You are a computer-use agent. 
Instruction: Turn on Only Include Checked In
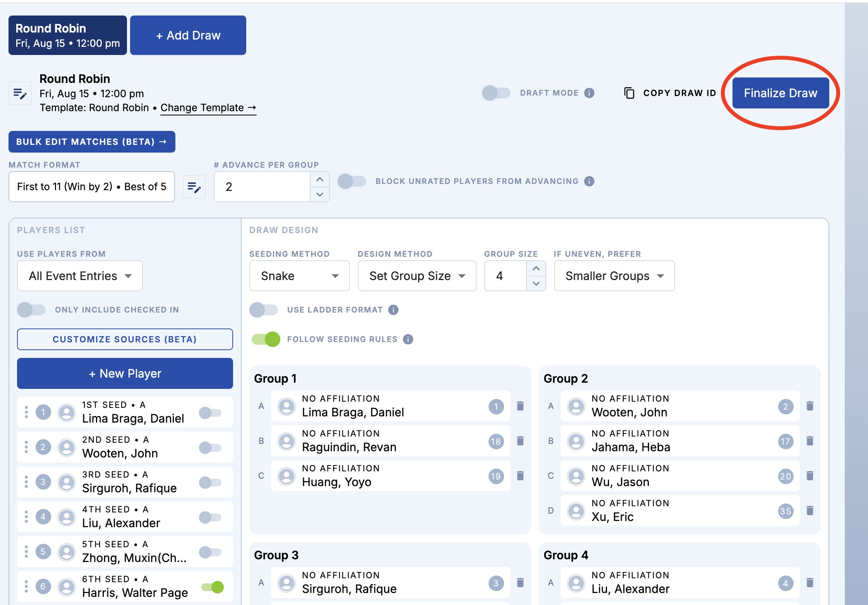coord(31,310)
